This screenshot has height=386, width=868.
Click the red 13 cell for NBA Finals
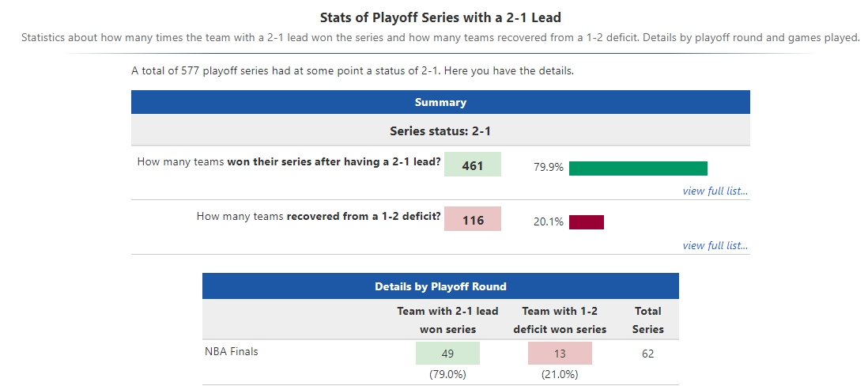click(x=560, y=354)
